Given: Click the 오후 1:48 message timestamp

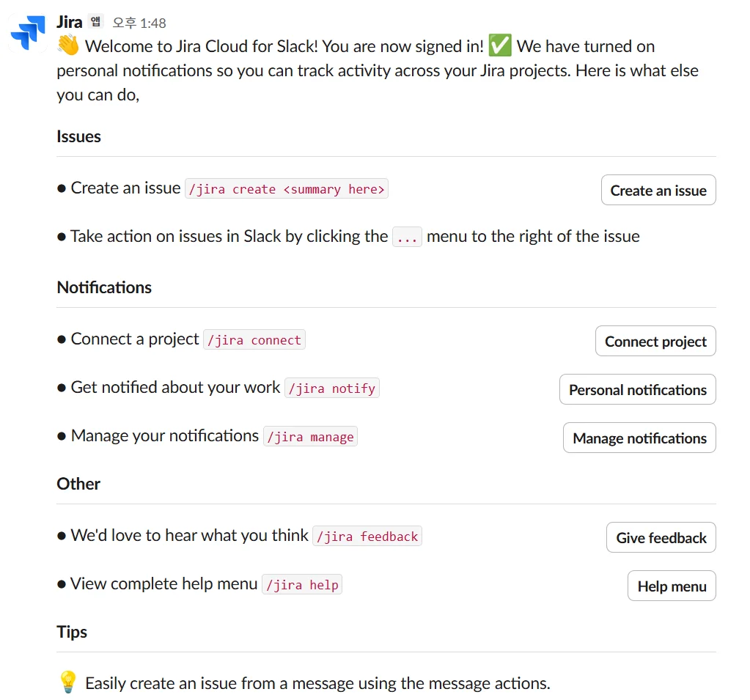Looking at the screenshot, I should (139, 23).
